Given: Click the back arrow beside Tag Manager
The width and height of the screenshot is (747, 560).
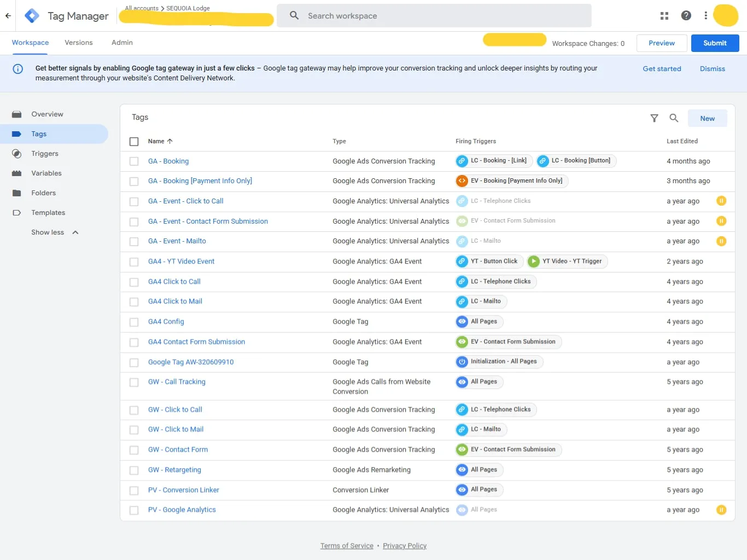Looking at the screenshot, I should [8, 16].
